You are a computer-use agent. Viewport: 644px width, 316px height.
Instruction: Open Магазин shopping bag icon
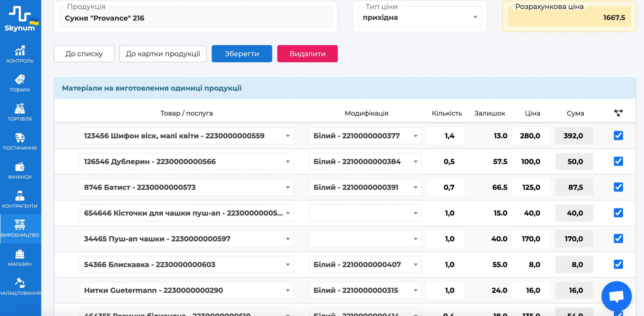[x=20, y=254]
